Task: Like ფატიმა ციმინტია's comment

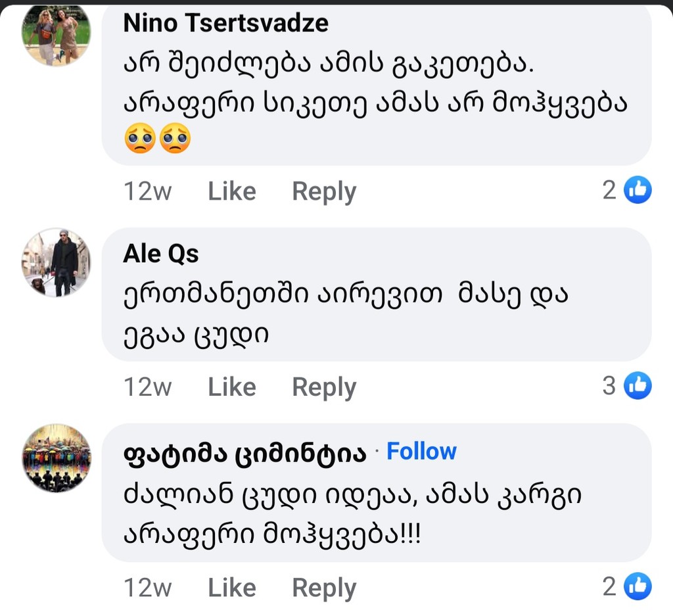Action: pyautogui.click(x=231, y=587)
